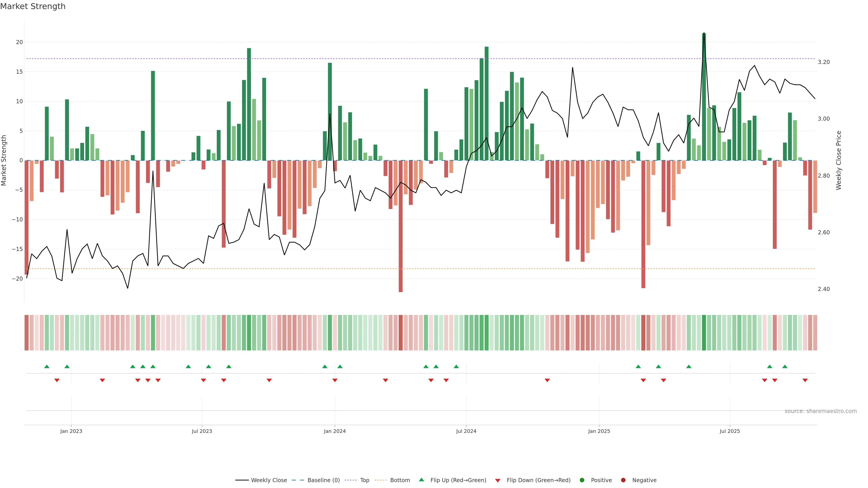Click the Weekly Close Price axis title
Viewport: 868px width, 488px height.
pos(839,160)
